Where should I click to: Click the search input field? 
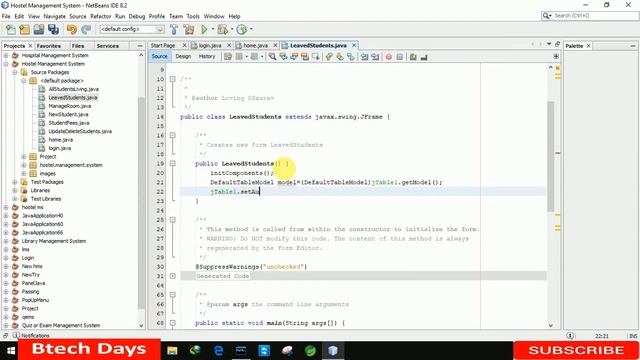[596, 16]
